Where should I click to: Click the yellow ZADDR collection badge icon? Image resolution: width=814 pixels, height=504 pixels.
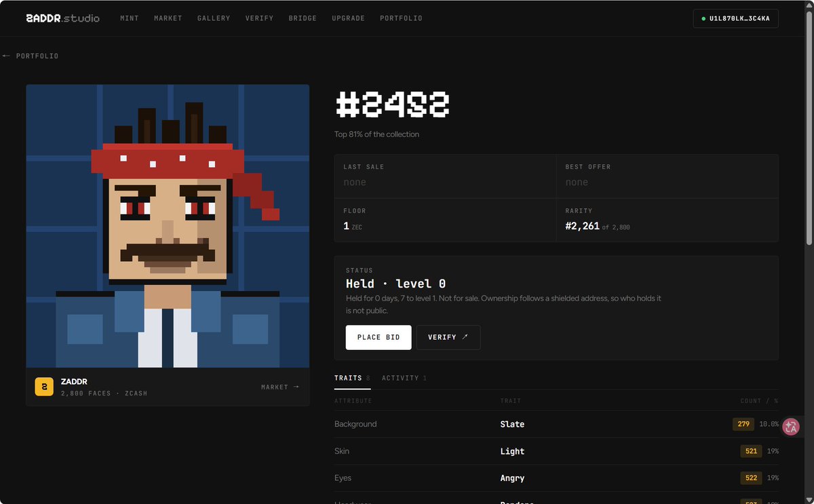44,387
